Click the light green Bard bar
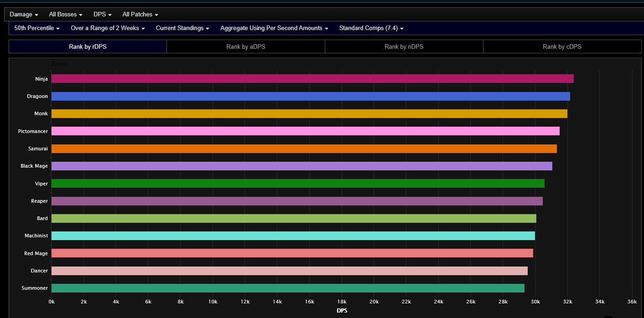This screenshot has width=644, height=318. tap(294, 218)
